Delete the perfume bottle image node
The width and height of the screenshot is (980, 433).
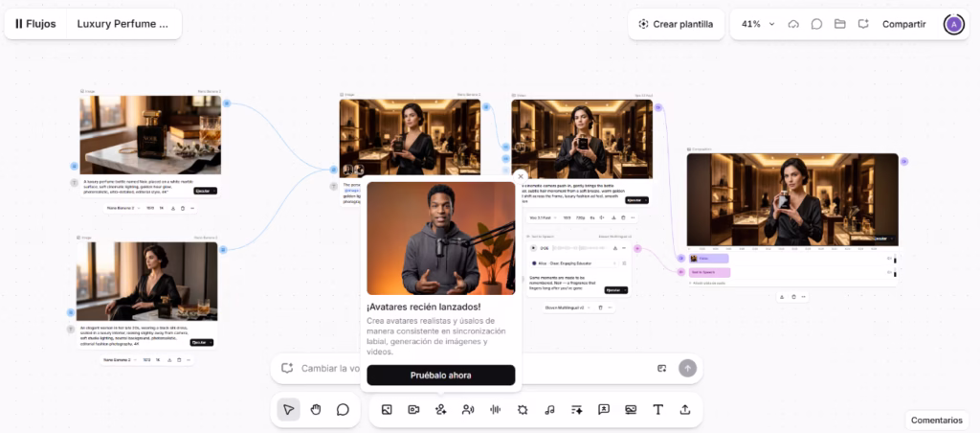coord(183,208)
